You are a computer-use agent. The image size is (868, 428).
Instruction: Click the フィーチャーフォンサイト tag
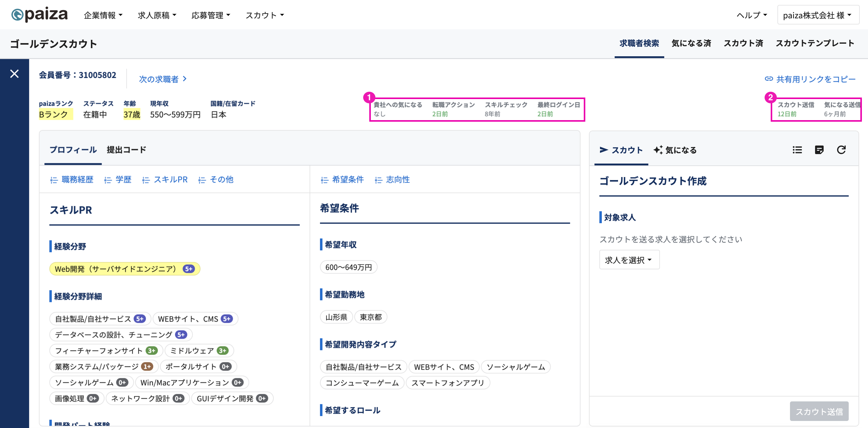(x=106, y=350)
